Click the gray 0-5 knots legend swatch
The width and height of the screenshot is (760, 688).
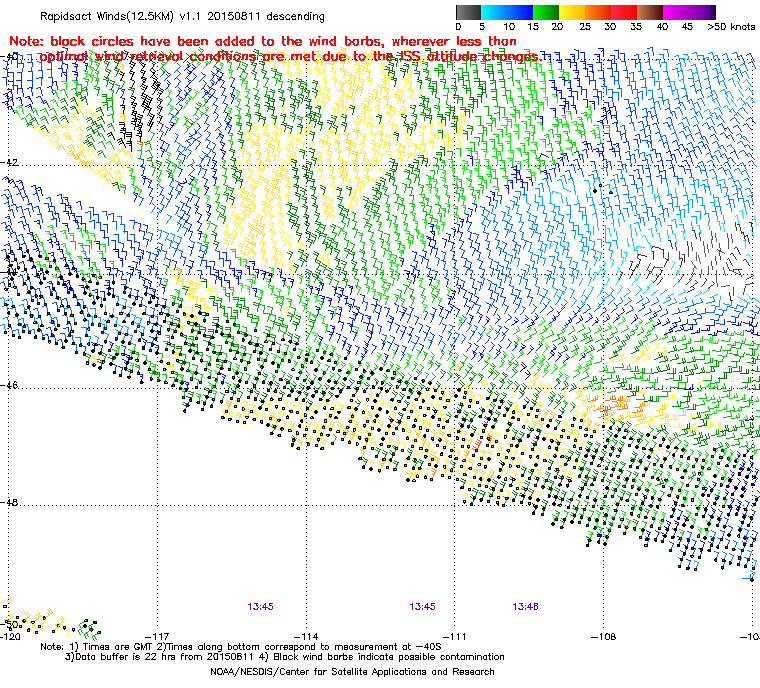(469, 12)
